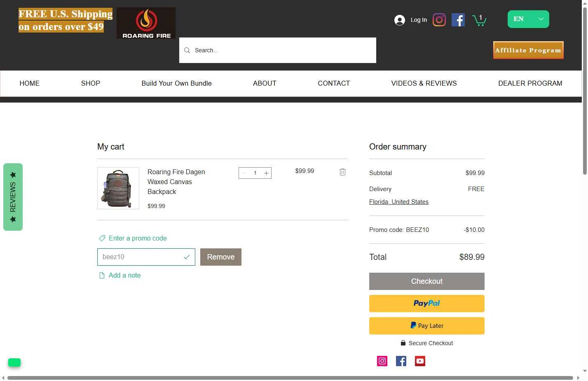Open VIDEOS & REVIEWS menu item

(424, 83)
